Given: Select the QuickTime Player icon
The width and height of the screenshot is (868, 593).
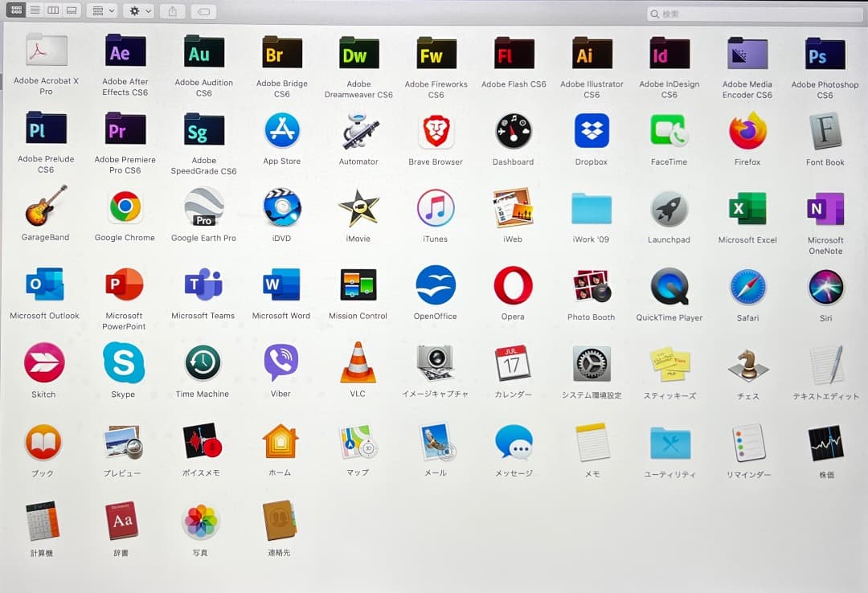Looking at the screenshot, I should pos(669,287).
